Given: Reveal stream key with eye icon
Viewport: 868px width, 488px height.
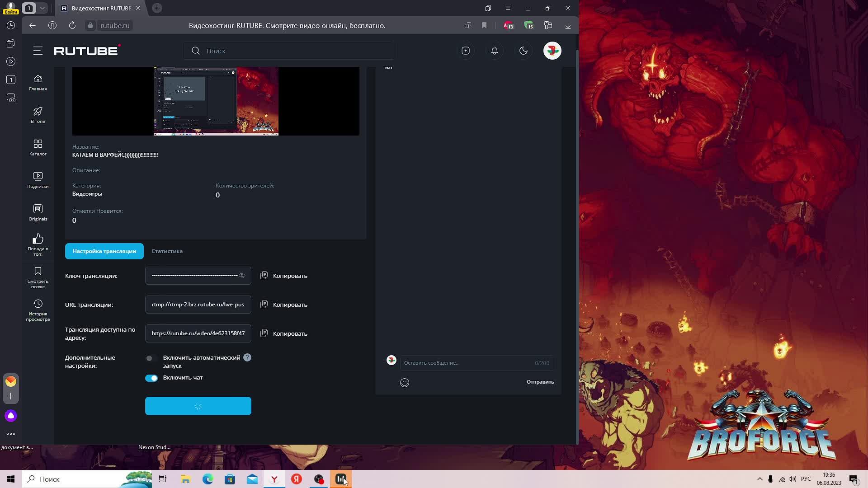Looking at the screenshot, I should coord(242,276).
